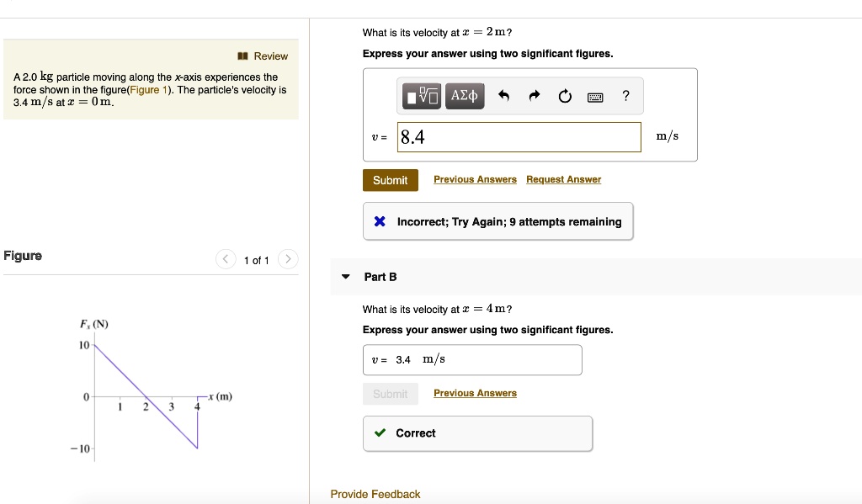This screenshot has width=862, height=504.
Task: Click inside the v = 8.4 answer field
Action: (518, 136)
